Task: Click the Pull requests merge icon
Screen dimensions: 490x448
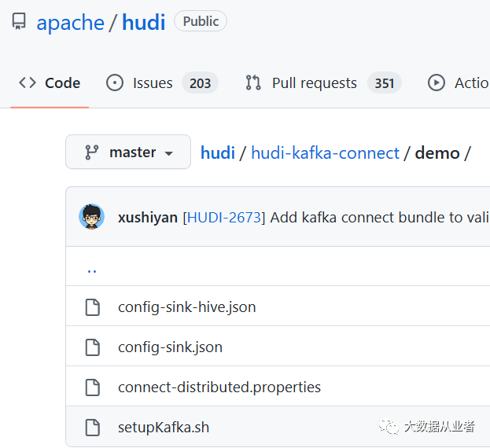Action: coord(253,83)
